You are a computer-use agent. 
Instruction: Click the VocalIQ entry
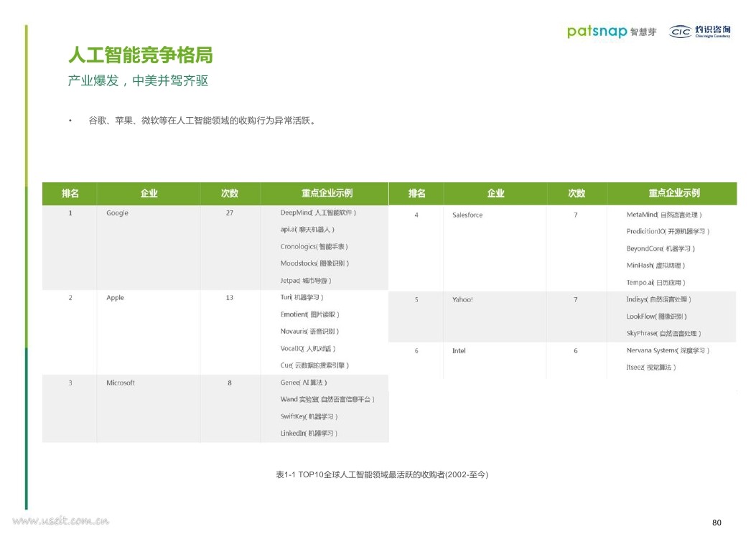click(308, 348)
